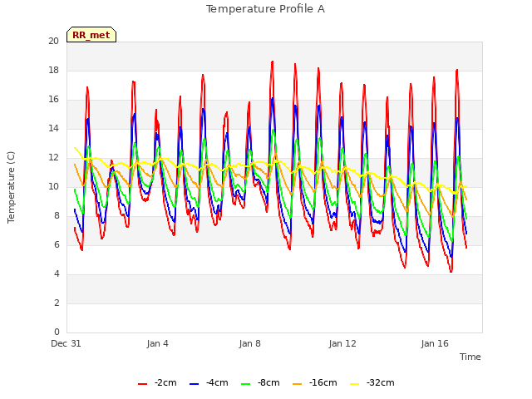The height and width of the screenshot is (399, 532).
Task: Toggle the -8cm series in legend
Action: click(260, 383)
